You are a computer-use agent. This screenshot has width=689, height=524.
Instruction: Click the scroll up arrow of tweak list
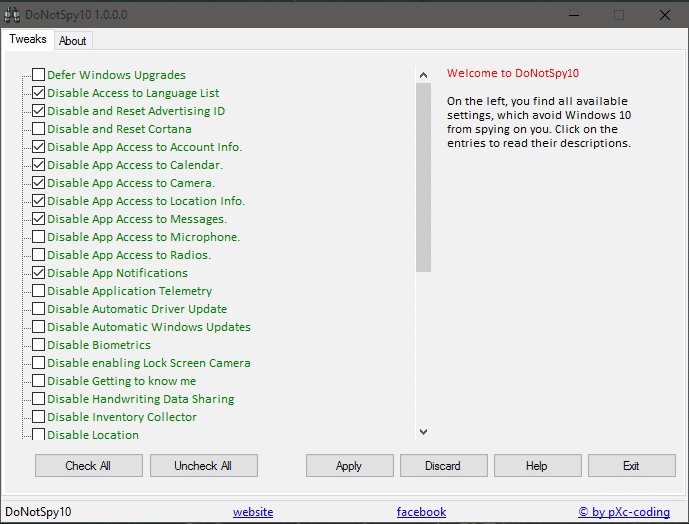coord(424,75)
